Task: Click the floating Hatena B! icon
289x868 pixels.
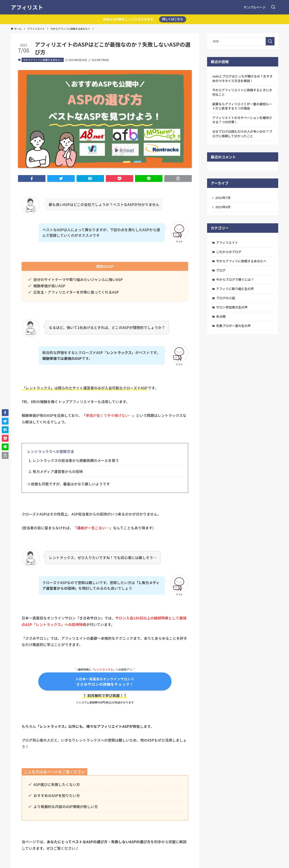Action: tap(5, 430)
